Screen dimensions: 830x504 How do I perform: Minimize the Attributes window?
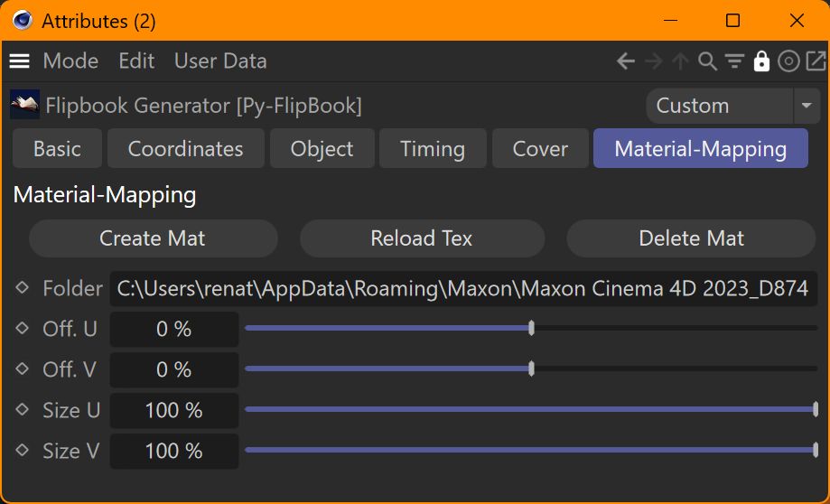click(x=671, y=21)
